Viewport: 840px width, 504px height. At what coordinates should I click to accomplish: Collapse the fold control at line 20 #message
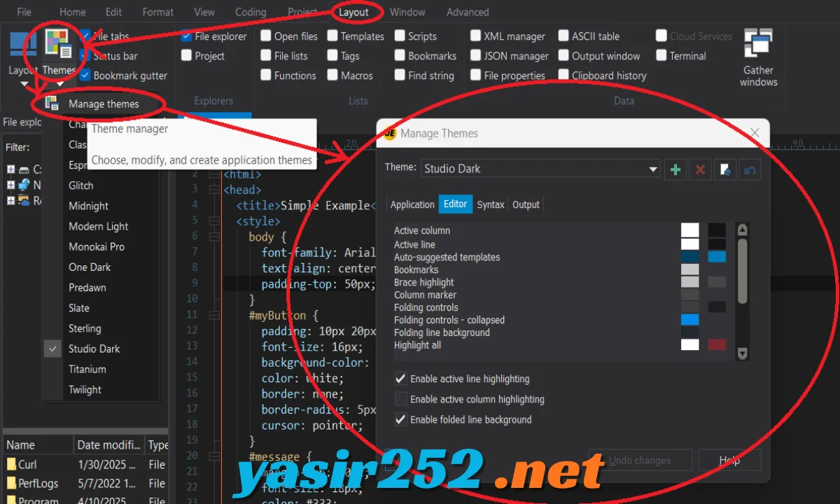214,456
